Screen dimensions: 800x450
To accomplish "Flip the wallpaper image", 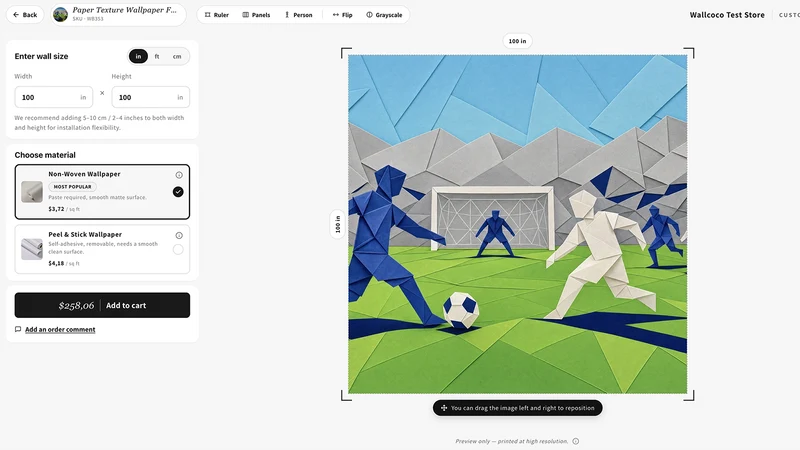I will coord(342,15).
